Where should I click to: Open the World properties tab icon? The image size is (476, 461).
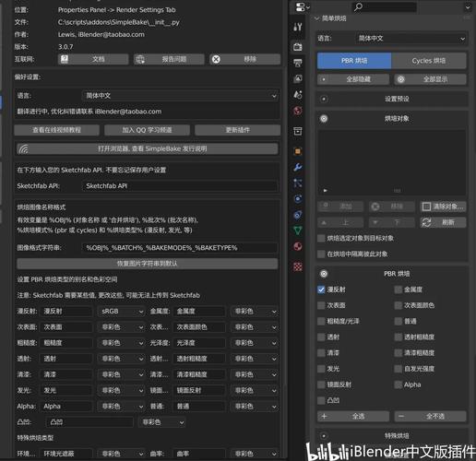(x=297, y=111)
